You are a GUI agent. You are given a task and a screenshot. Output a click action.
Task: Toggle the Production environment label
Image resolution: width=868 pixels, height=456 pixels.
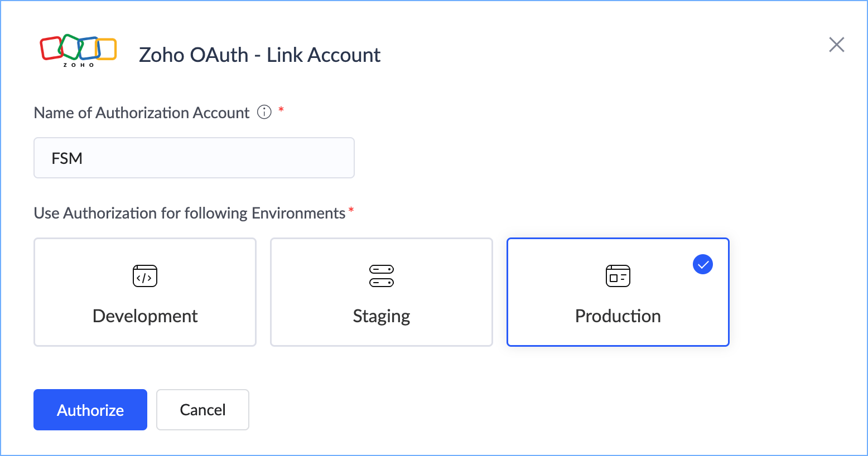tap(618, 316)
